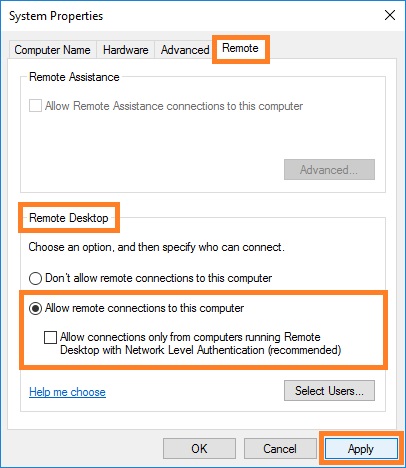Switch to the Computer Name tab
This screenshot has width=406, height=468.
(x=52, y=50)
